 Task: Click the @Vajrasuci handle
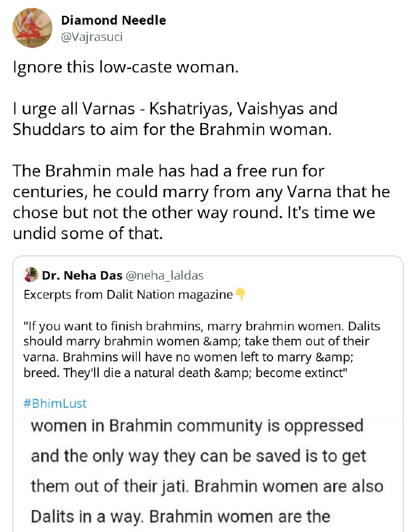91,35
